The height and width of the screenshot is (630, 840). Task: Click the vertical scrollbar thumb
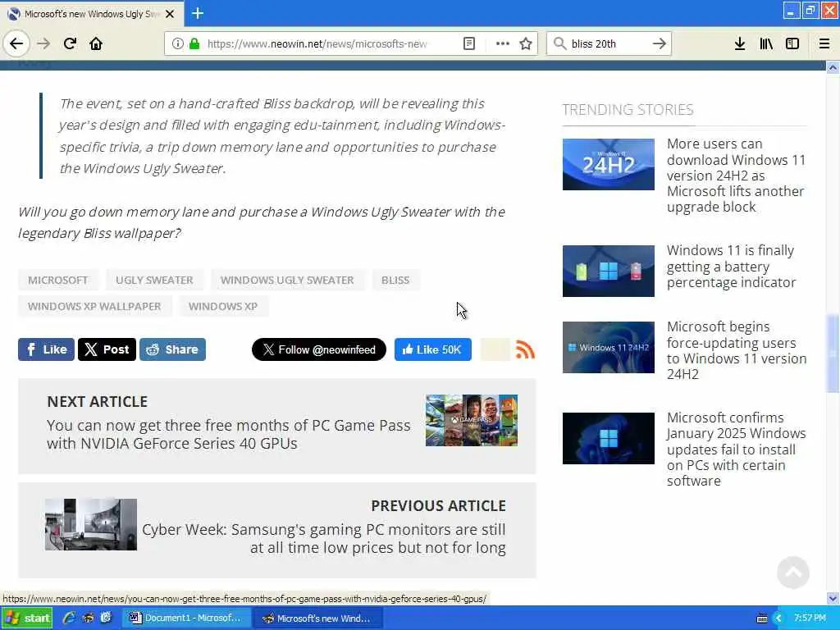(x=833, y=353)
